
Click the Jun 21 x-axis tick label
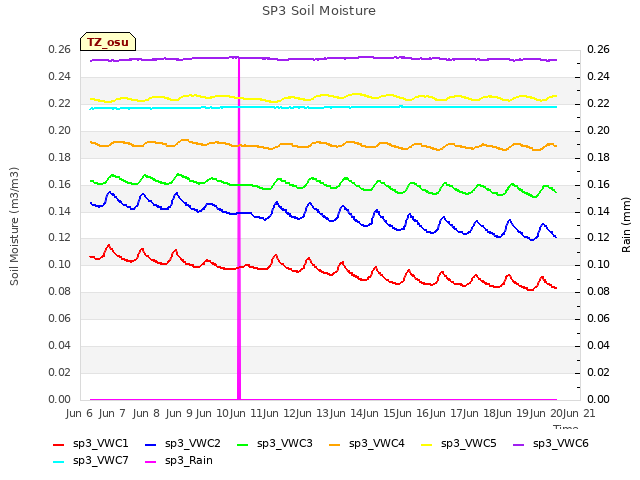tap(580, 413)
